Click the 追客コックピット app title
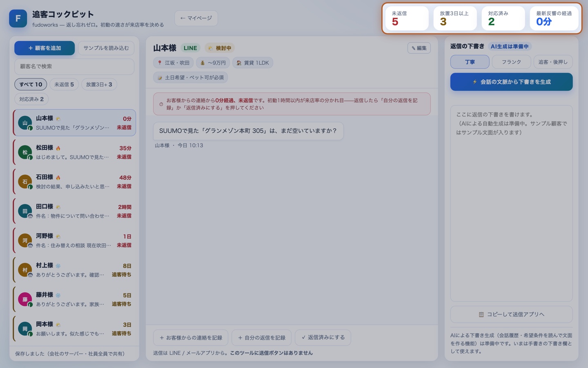 pyautogui.click(x=63, y=14)
